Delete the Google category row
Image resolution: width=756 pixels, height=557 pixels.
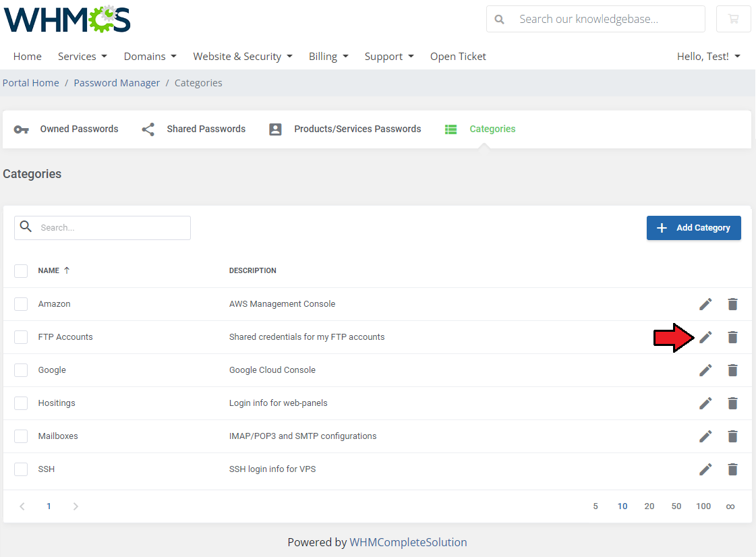(x=732, y=370)
